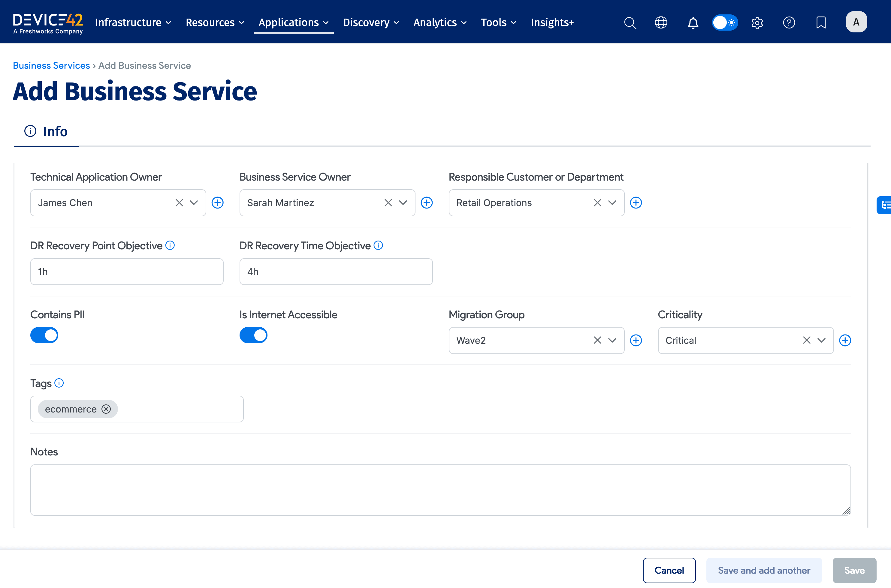891x588 pixels.
Task: Open the help menu
Action: coord(789,22)
